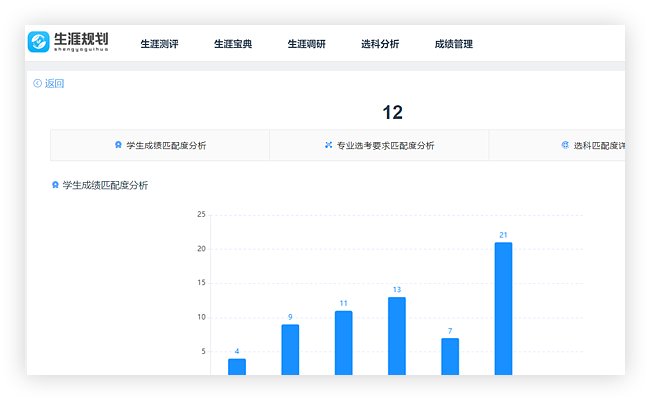Image resolution: width=650 pixels, height=400 pixels.
Task: Click the icon beside the 学生成绩匹配度分析 chart heading
Action: (55, 185)
